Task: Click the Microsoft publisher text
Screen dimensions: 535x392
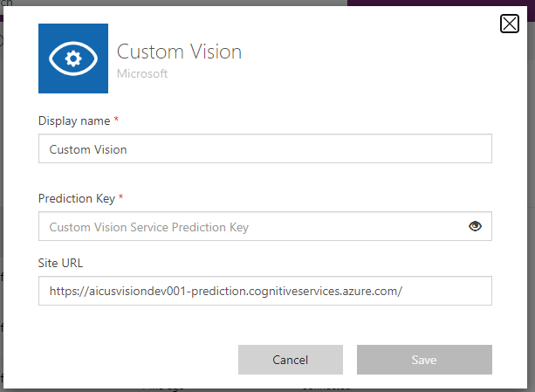Action: (142, 73)
